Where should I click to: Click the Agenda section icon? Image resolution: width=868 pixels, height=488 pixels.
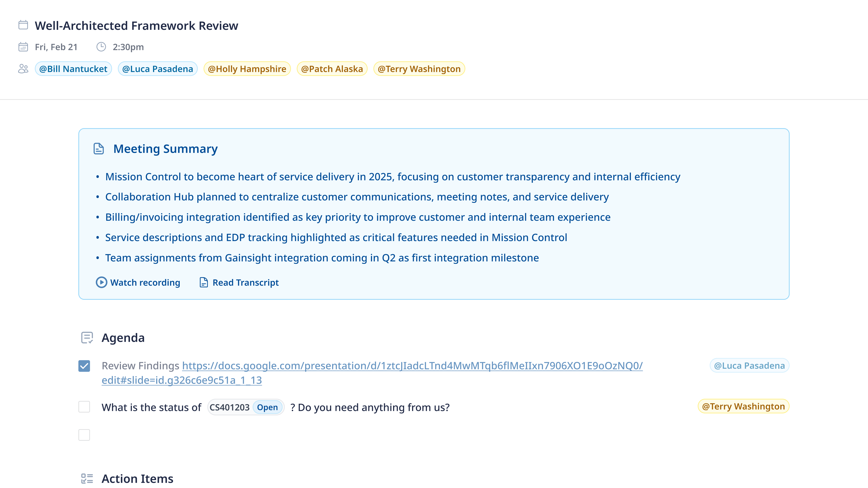[87, 338]
